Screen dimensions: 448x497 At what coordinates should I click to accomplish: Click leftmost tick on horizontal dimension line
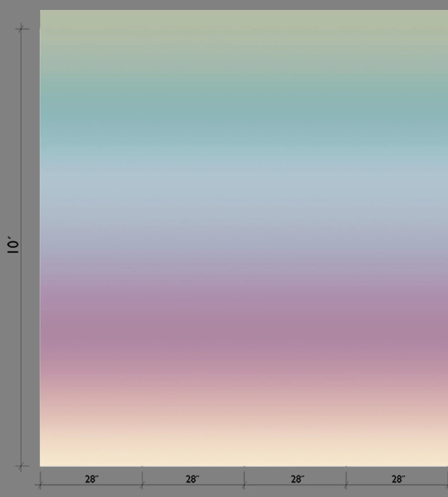(x=40, y=485)
